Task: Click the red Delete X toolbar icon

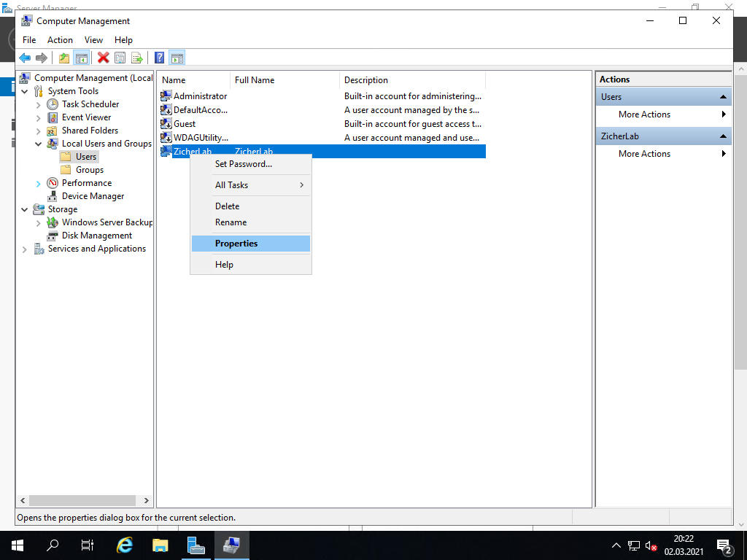Action: click(x=103, y=58)
